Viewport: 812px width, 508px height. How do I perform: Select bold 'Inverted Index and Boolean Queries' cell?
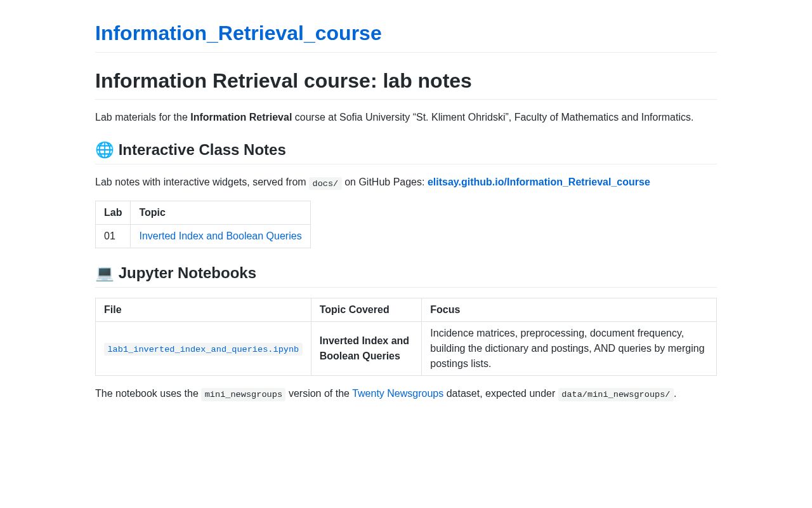pyautogui.click(x=366, y=349)
